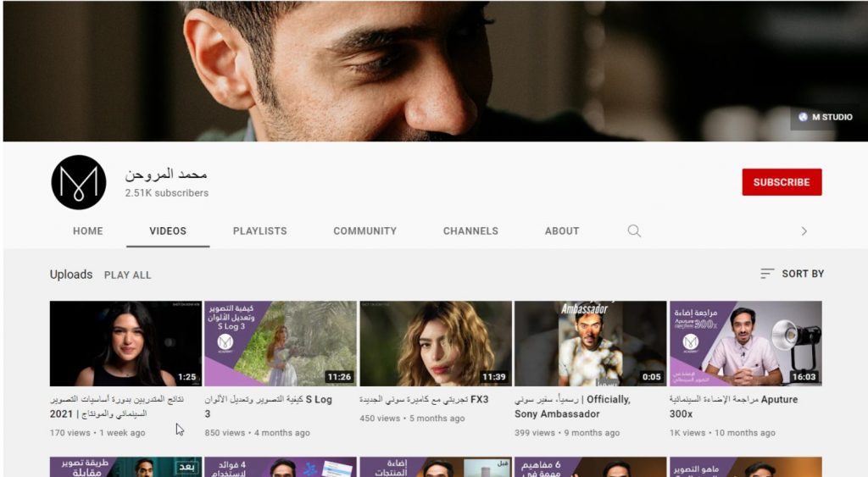Click the '1K views • 10 months ago' text
The height and width of the screenshot is (477, 868).
pyautogui.click(x=722, y=433)
